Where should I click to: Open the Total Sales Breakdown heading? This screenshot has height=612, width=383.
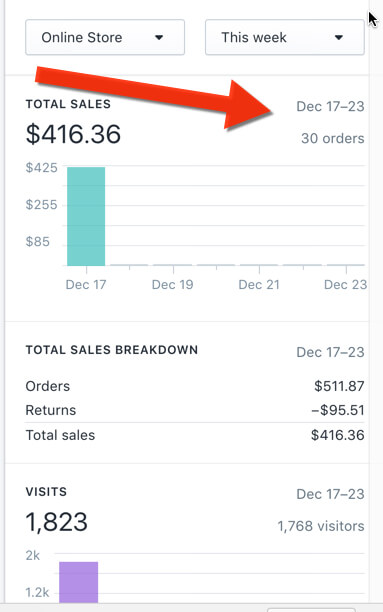(x=112, y=350)
